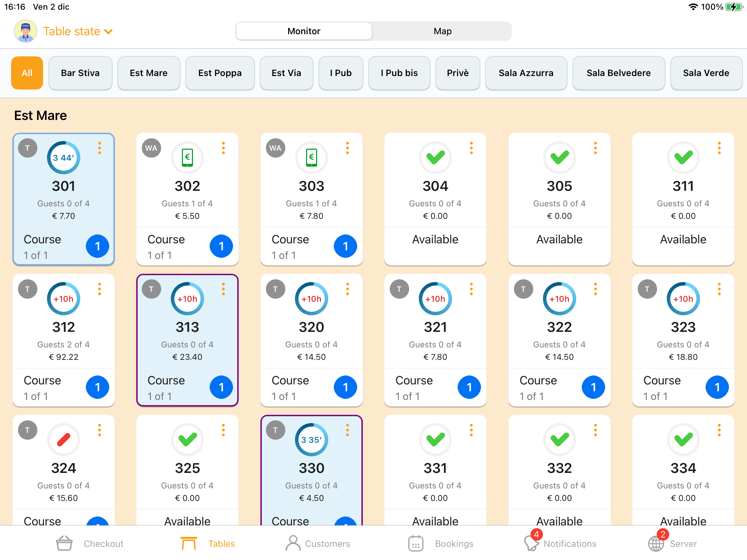Filter by Bar Stiva room
This screenshot has width=747, height=560.
pyautogui.click(x=80, y=73)
